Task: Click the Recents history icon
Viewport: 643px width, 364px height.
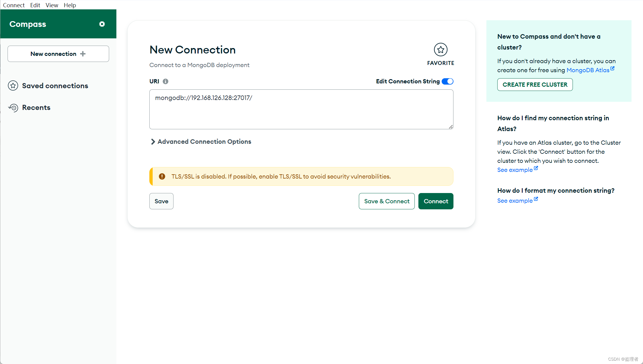Action: click(x=13, y=108)
